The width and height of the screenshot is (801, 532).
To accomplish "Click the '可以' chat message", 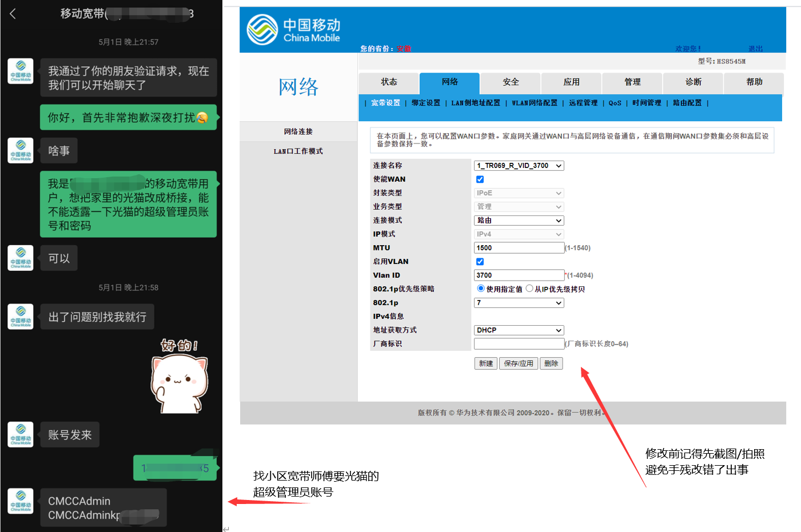I will pos(59,258).
